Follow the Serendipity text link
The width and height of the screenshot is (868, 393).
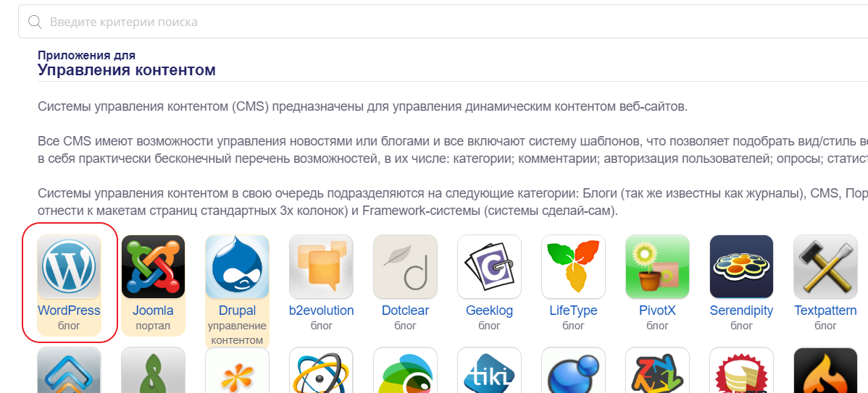pos(741,310)
